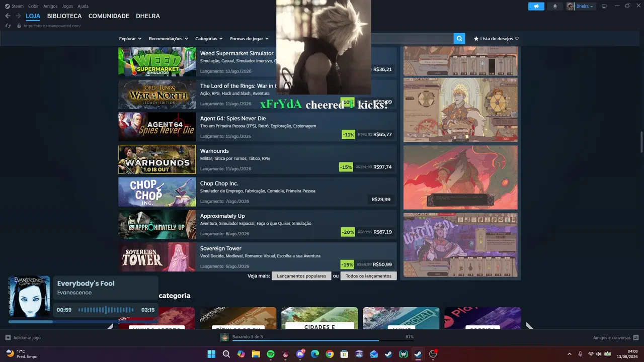
Task: Open the notifications bell
Action: tap(555, 7)
